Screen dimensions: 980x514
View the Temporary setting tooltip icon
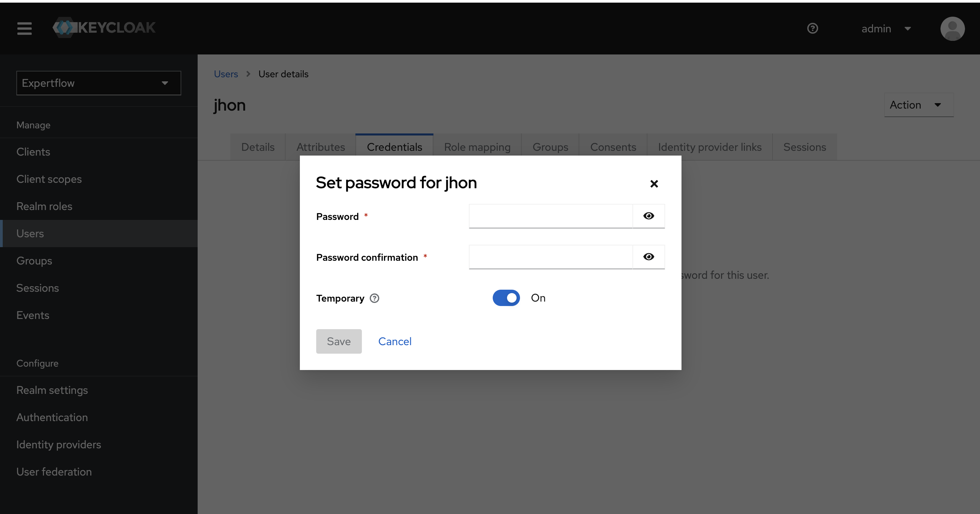click(374, 298)
